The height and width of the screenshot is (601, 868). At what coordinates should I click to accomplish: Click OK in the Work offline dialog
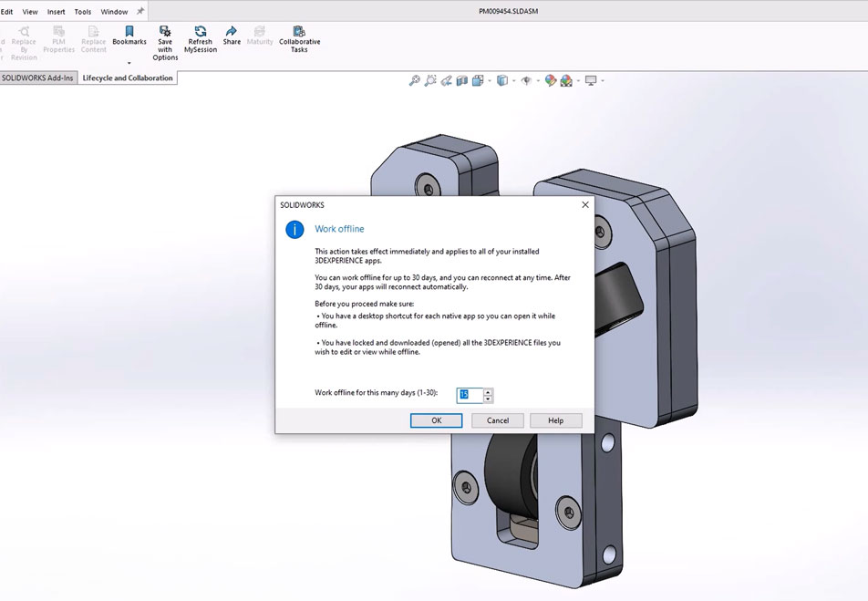(x=436, y=420)
